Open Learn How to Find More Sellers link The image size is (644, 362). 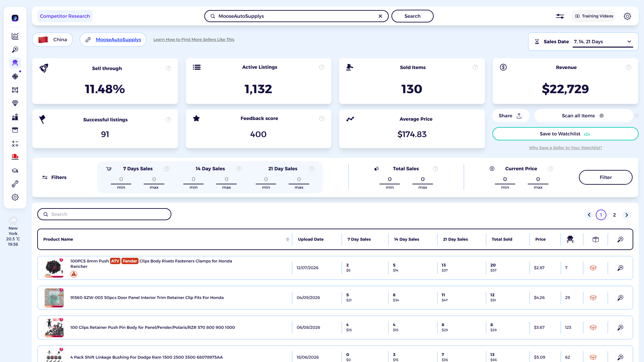pyautogui.click(x=194, y=40)
